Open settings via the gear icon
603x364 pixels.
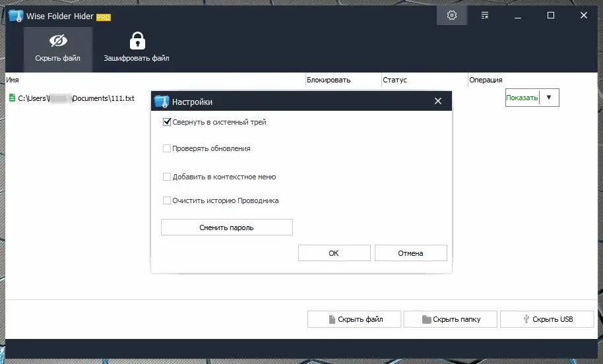(x=452, y=15)
